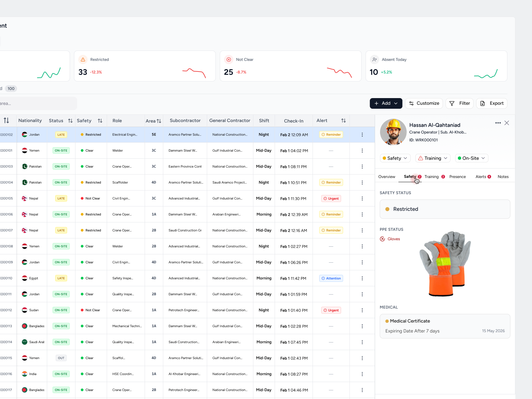Open the Notes tab in the detail panel
The height and width of the screenshot is (399, 532).
[503, 177]
